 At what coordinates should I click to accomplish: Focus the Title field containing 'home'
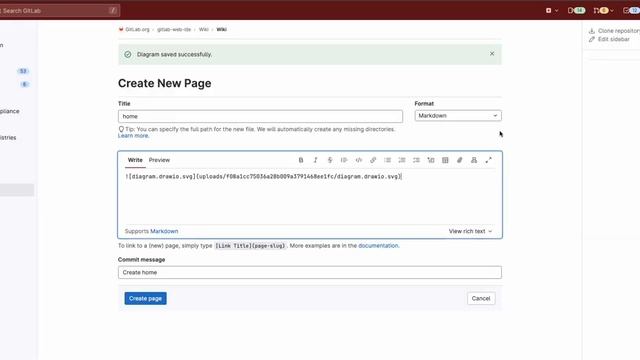260,116
